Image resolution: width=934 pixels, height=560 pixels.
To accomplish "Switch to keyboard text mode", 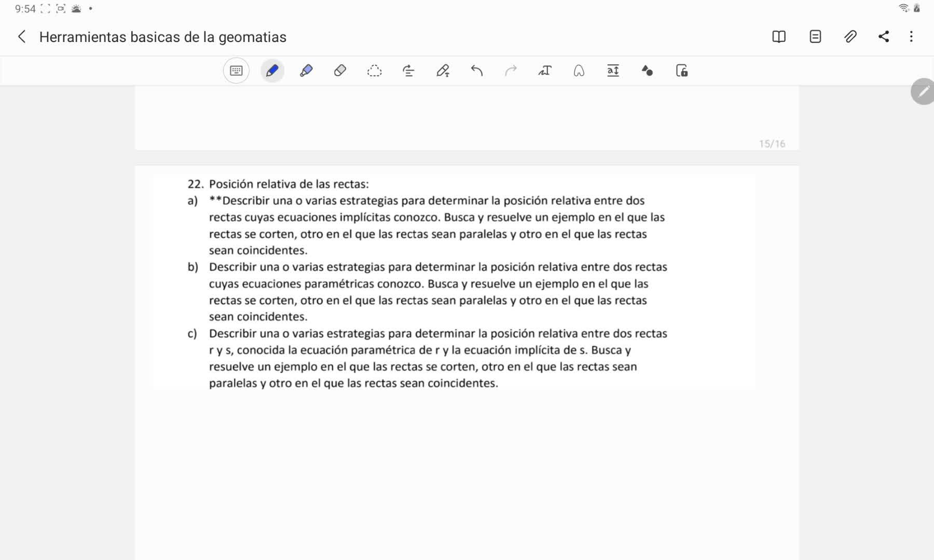I will (x=236, y=71).
